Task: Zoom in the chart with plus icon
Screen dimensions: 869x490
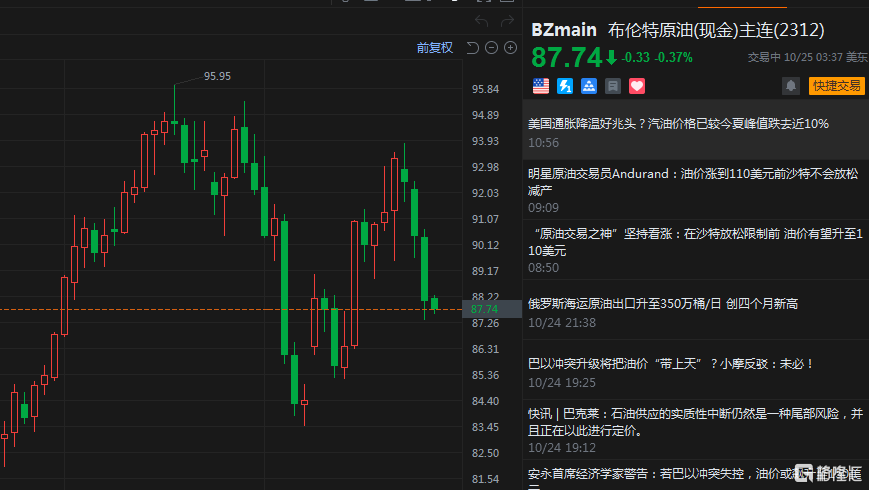Action: (510, 48)
